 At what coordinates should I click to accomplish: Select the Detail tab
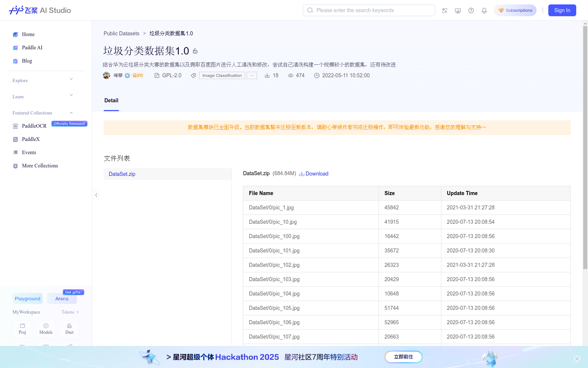coord(111,100)
